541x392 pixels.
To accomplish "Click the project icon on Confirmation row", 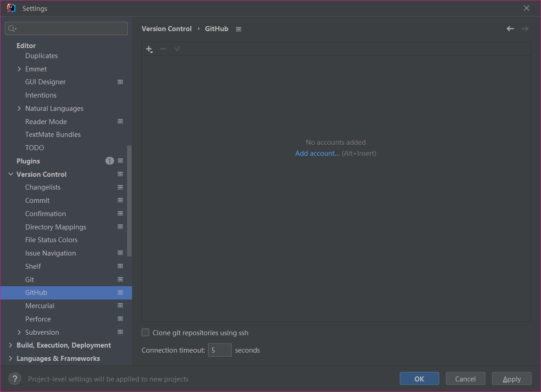I will point(121,214).
